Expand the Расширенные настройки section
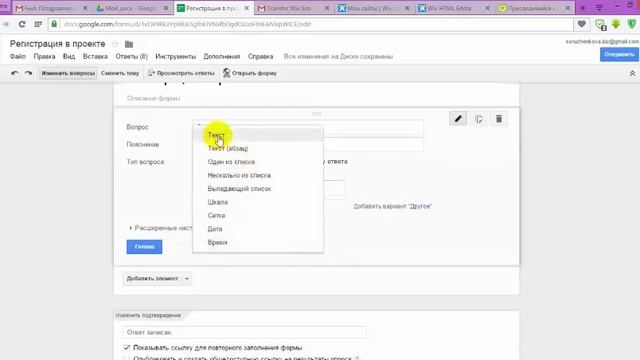 160,228
